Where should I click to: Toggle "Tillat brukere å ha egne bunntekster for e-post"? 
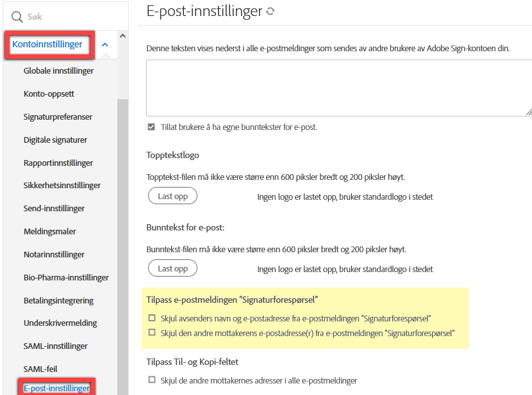(151, 127)
